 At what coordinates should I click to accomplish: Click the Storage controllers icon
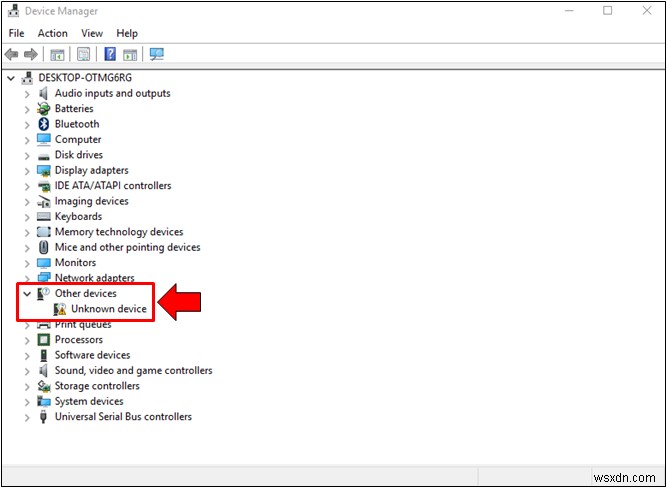(x=44, y=386)
